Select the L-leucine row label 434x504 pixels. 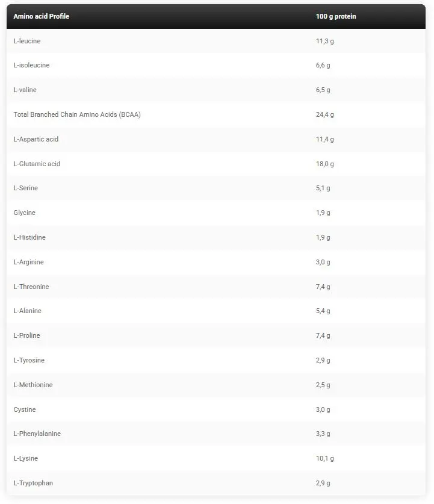pyautogui.click(x=27, y=41)
